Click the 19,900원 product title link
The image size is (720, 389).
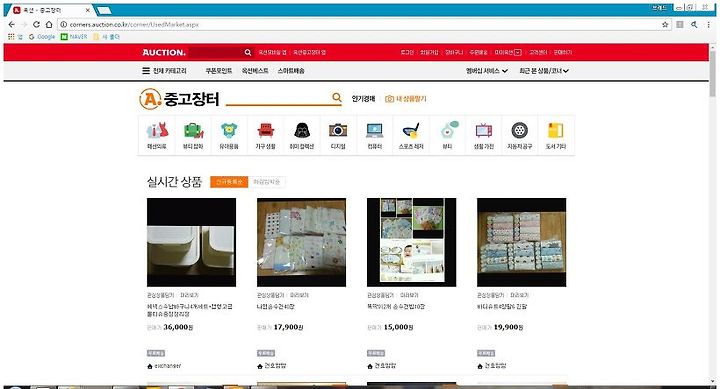tap(502, 306)
